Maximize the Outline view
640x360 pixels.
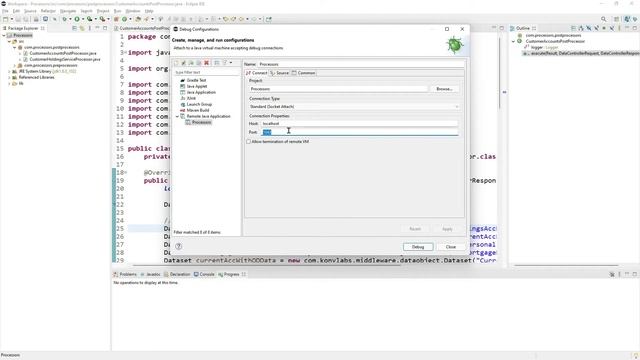(x=634, y=28)
